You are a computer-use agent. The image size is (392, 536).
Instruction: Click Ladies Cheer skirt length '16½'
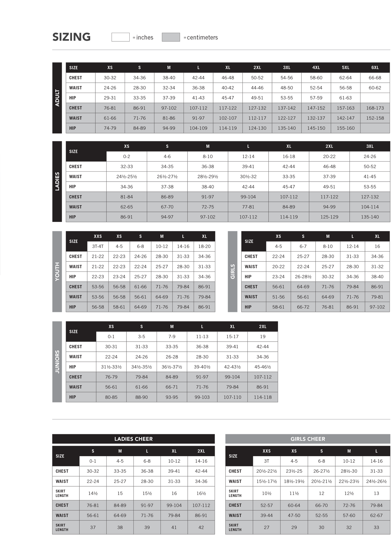201,493
